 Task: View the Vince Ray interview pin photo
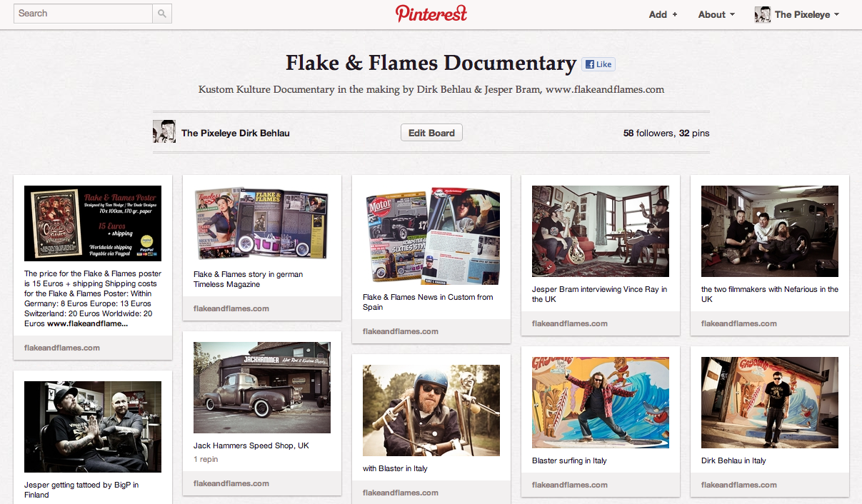pos(601,231)
